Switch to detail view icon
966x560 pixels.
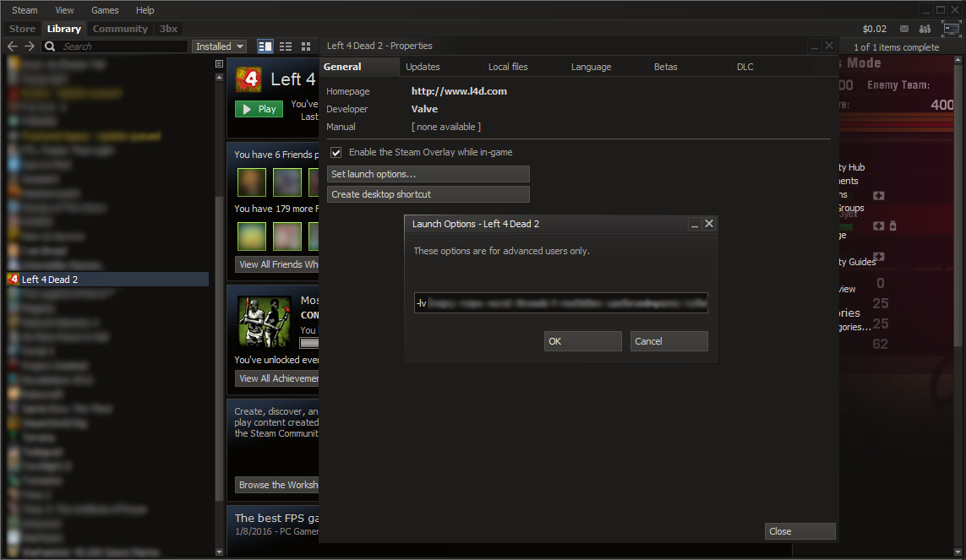[265, 46]
